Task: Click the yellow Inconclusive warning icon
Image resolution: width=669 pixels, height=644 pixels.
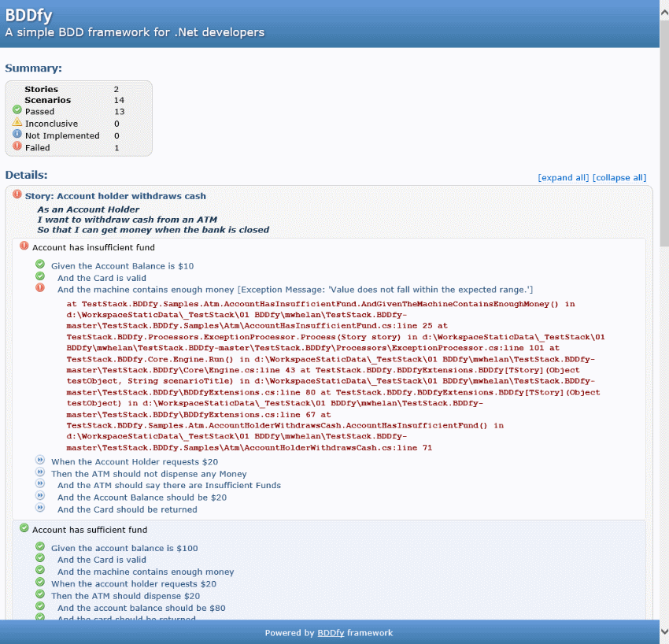Action: pyautogui.click(x=17, y=122)
